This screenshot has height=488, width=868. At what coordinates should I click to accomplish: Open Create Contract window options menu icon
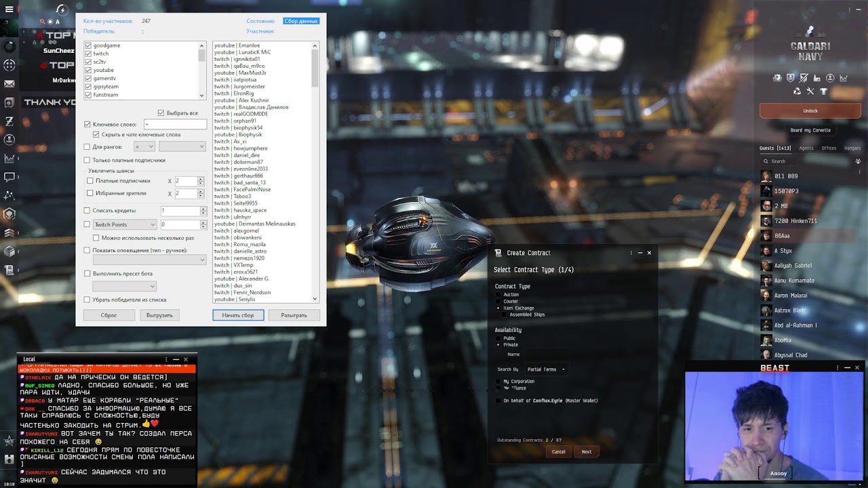click(631, 253)
